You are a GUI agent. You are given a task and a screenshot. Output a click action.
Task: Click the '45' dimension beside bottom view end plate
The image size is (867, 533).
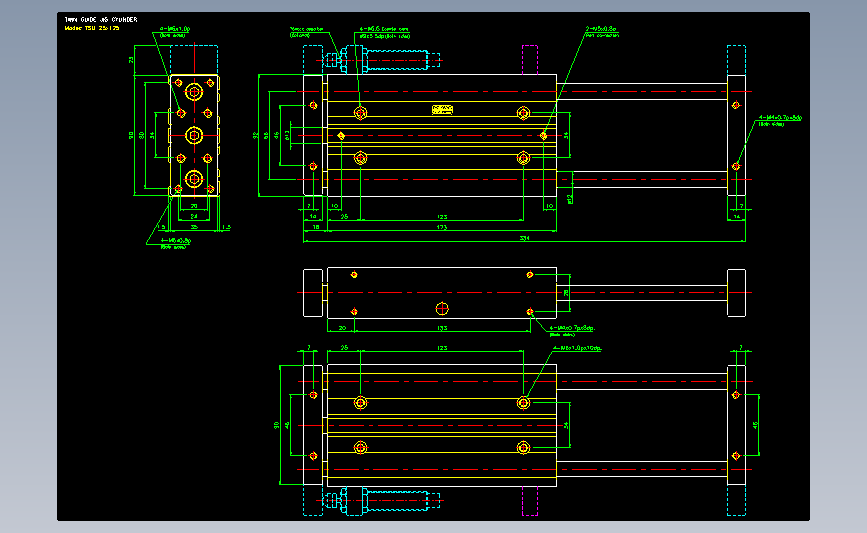click(x=755, y=425)
